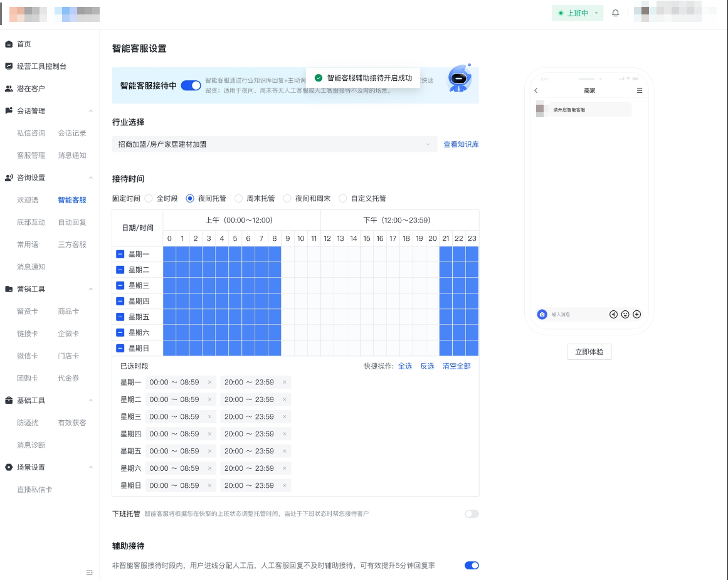Click the 输入消息 field in phone preview

(578, 314)
